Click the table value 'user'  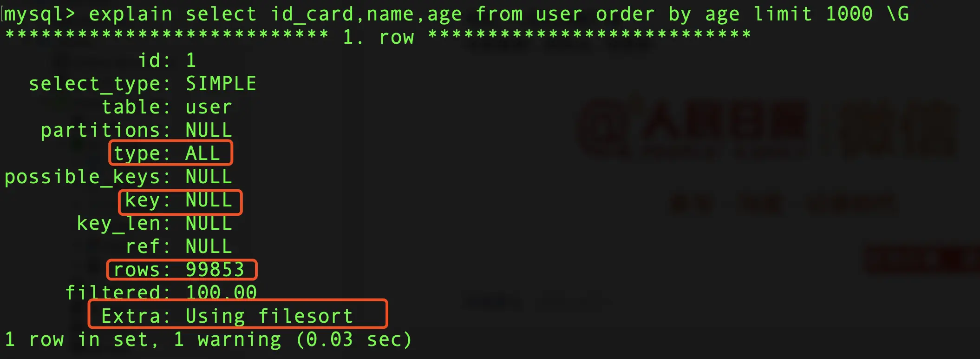pos(209,107)
